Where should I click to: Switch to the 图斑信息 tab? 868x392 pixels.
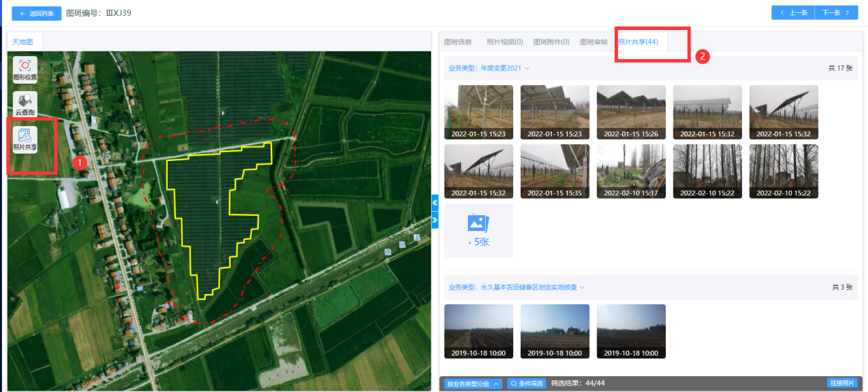tap(458, 42)
